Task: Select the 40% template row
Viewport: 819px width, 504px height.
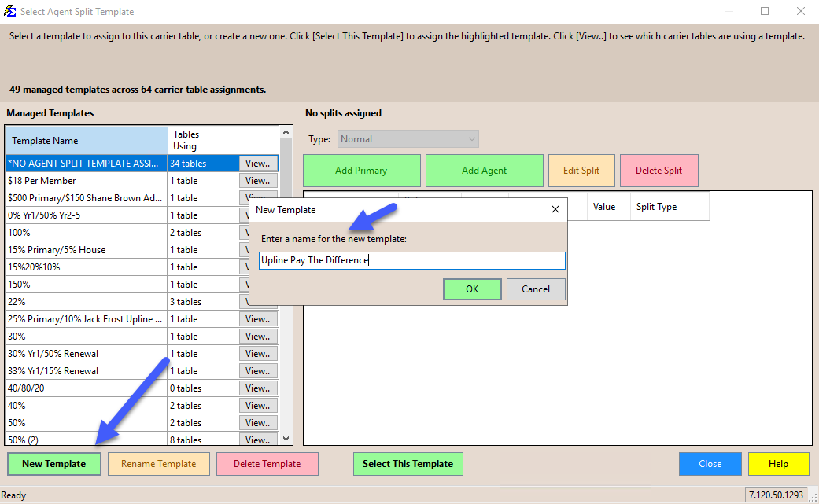Action: [86, 406]
